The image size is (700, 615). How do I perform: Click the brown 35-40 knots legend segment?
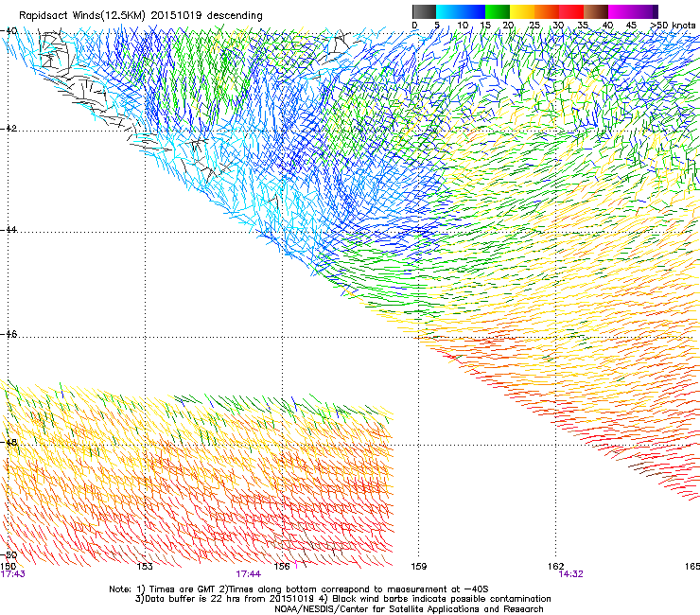[596, 11]
